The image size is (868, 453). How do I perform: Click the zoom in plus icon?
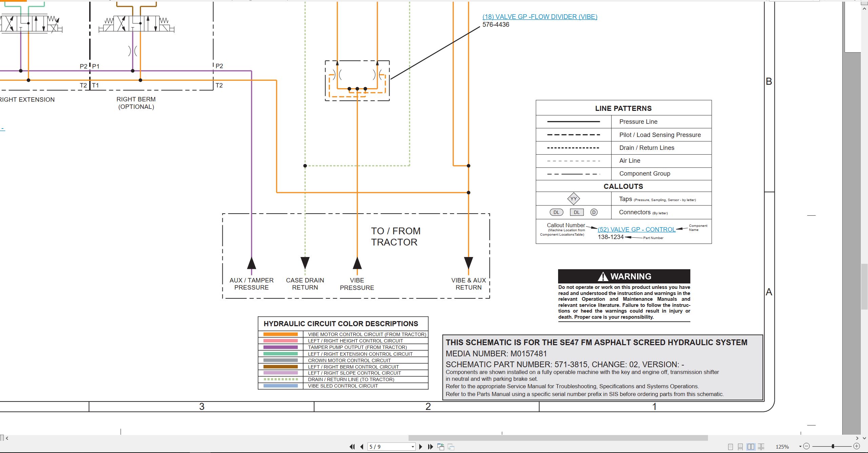856,447
